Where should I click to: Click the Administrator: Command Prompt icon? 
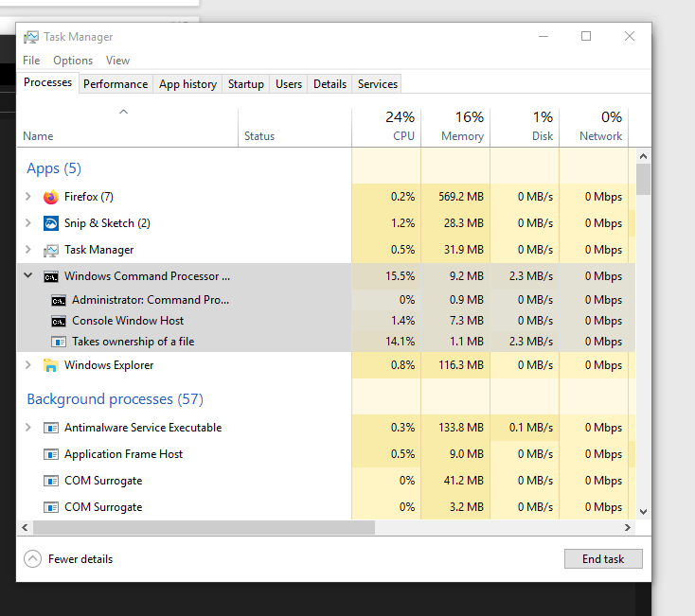pos(59,300)
